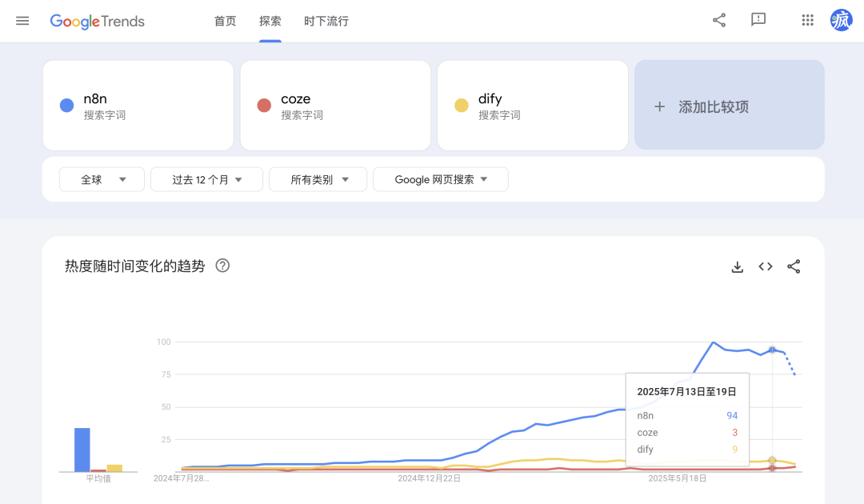Image resolution: width=864 pixels, height=504 pixels.
Task: Open the Google apps grid
Action: (x=807, y=21)
